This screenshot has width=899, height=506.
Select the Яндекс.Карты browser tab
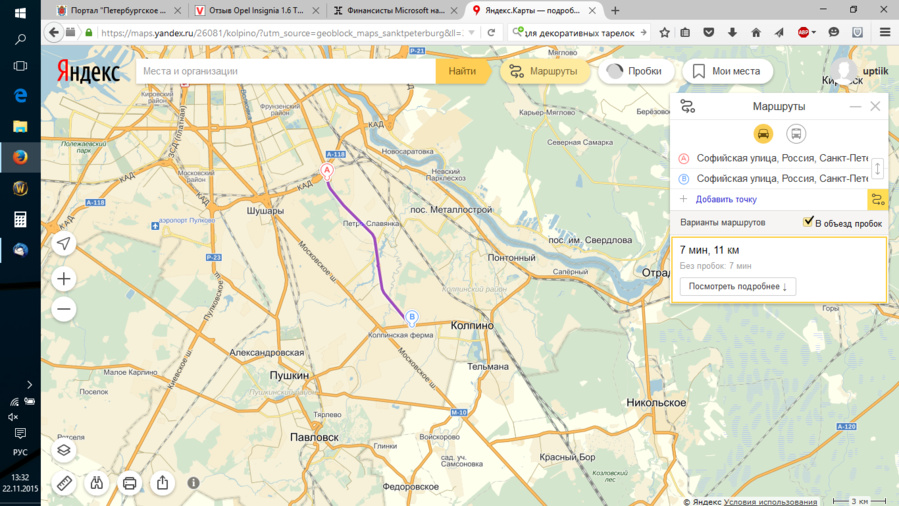(533, 10)
